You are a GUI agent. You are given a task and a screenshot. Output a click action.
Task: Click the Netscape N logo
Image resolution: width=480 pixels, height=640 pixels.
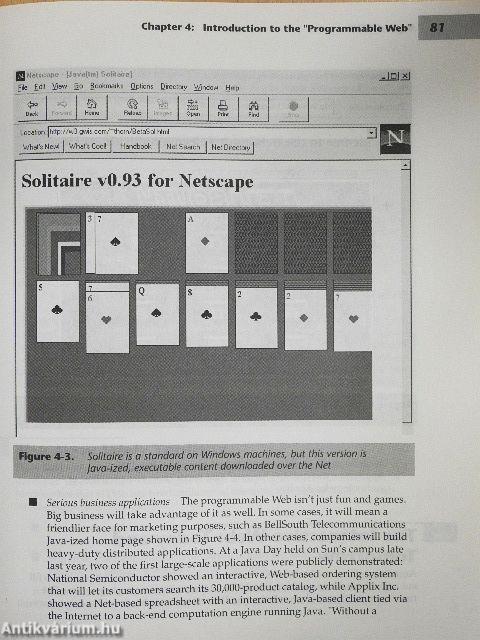click(x=395, y=139)
